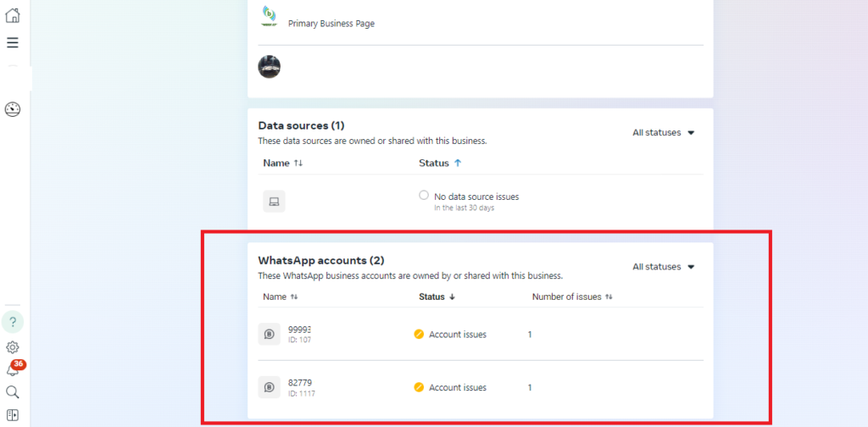Open the dashboard gauge icon in the sidebar

click(x=12, y=109)
